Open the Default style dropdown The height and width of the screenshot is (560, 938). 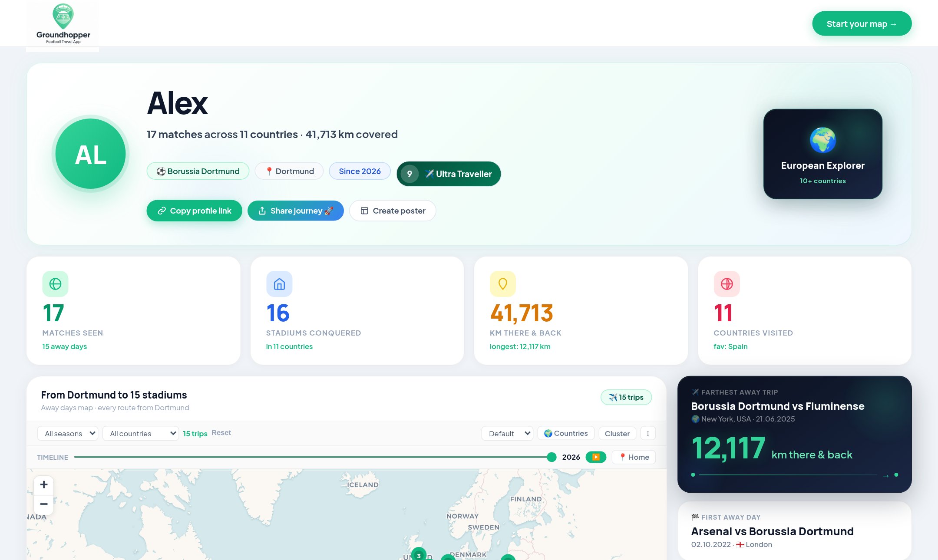(x=508, y=433)
